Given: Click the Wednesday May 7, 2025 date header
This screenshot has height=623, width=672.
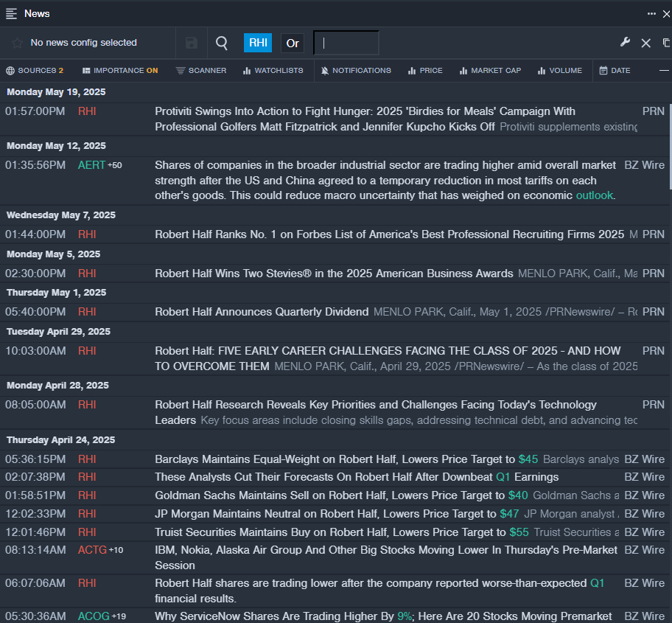Looking at the screenshot, I should click(61, 215).
